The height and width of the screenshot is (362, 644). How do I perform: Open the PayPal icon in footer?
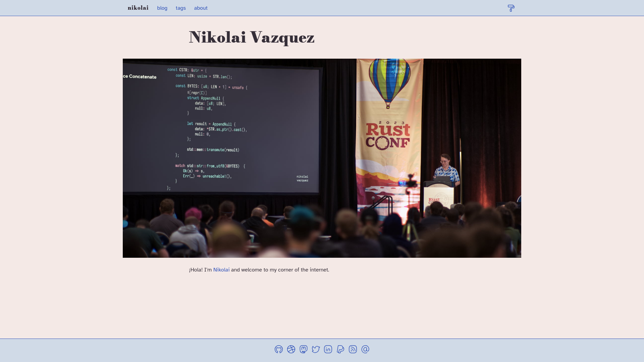pyautogui.click(x=340, y=349)
